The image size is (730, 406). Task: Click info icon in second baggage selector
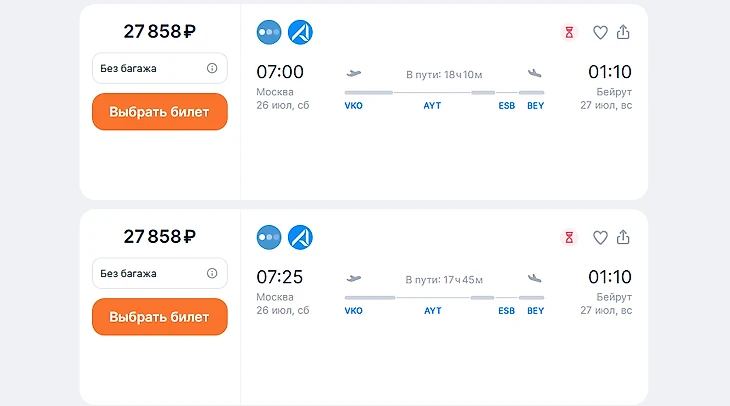coord(212,273)
